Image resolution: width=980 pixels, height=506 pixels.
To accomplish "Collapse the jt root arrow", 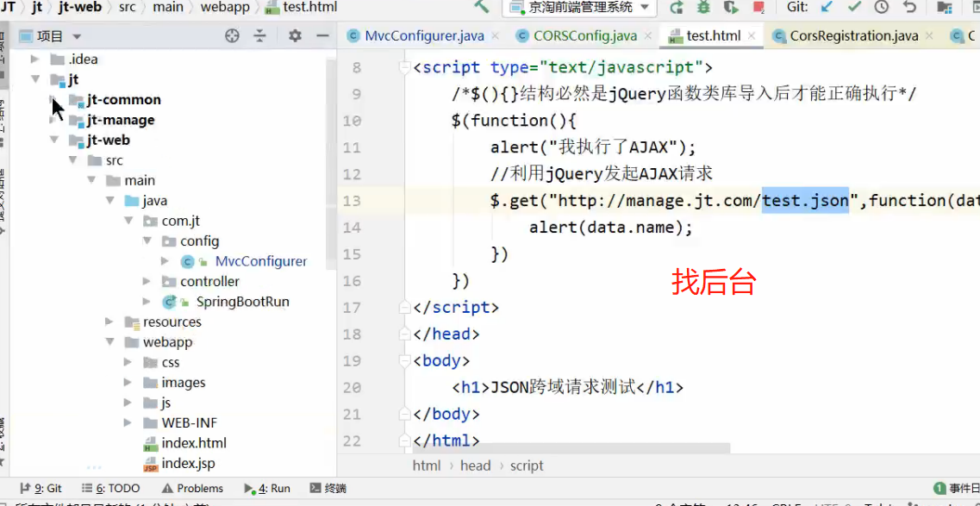I will (35, 79).
